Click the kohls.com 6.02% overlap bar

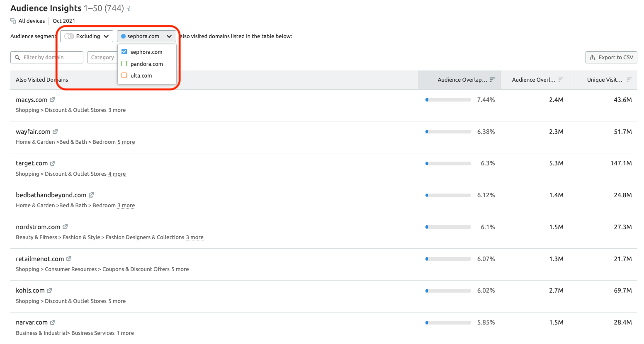(448, 291)
